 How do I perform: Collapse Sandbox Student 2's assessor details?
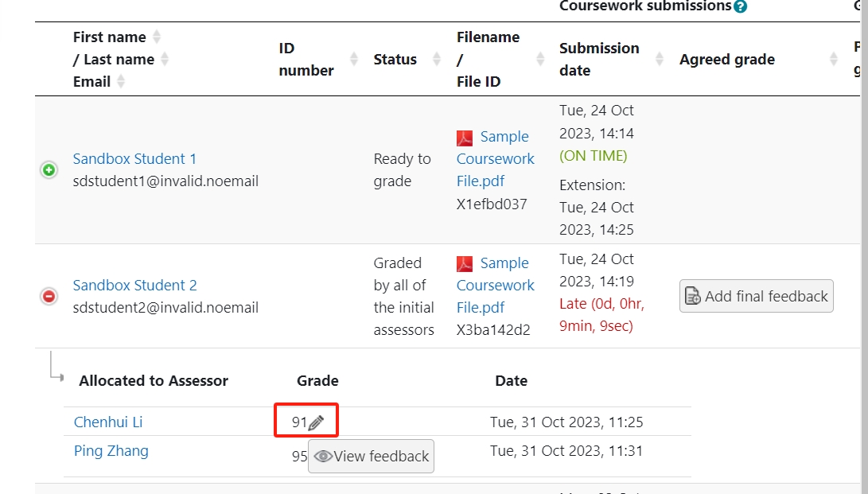48,295
